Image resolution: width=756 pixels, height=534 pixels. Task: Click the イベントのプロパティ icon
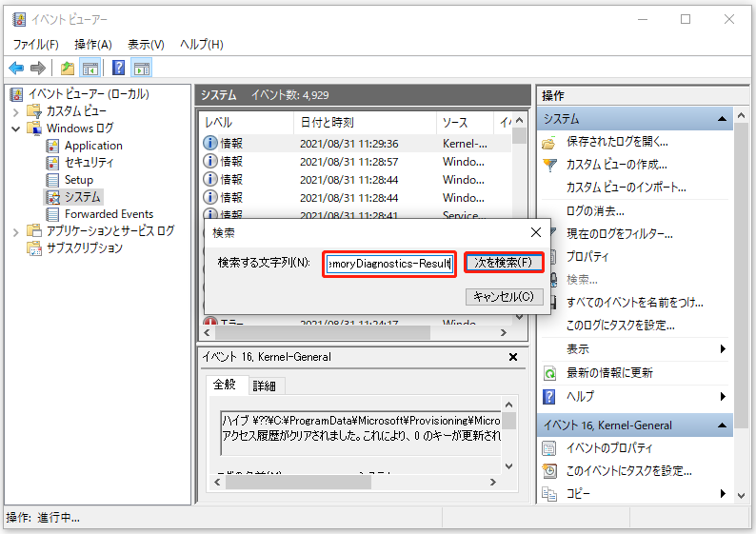click(x=549, y=448)
